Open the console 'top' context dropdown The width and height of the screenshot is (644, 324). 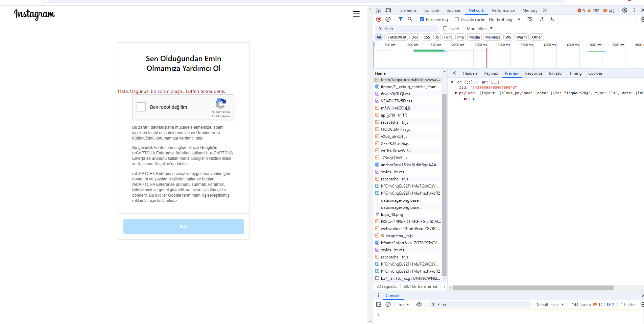(404, 304)
